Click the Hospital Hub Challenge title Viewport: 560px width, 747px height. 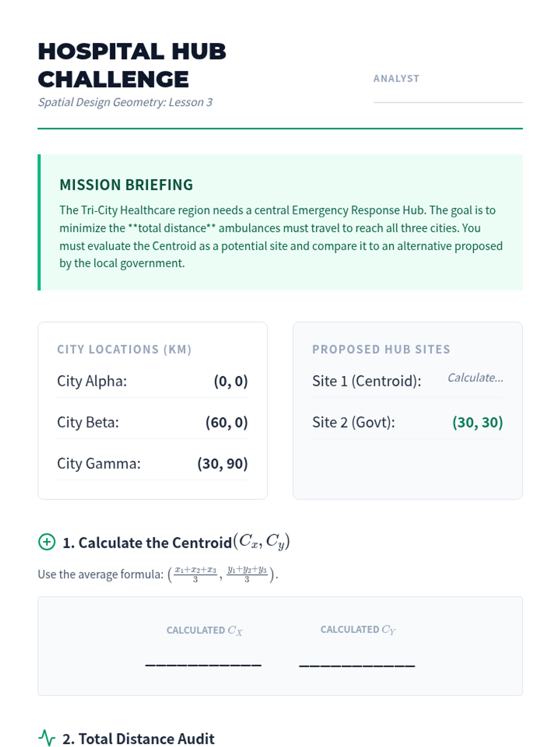(x=132, y=65)
